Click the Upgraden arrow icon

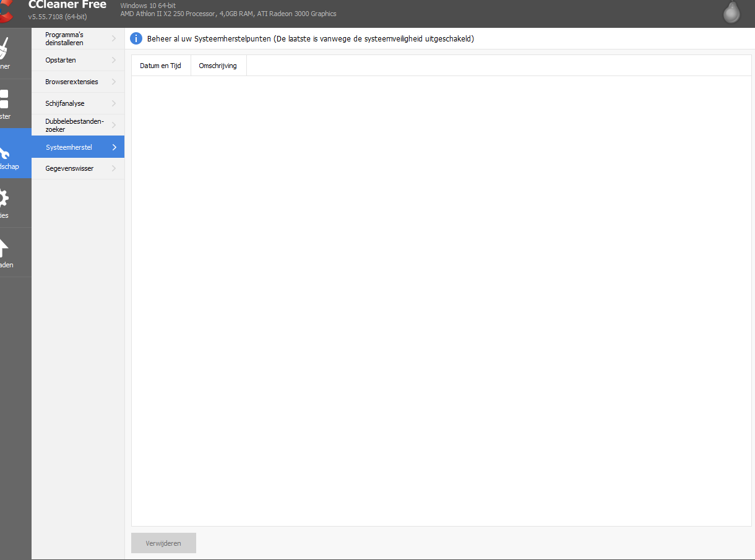coord(4,248)
